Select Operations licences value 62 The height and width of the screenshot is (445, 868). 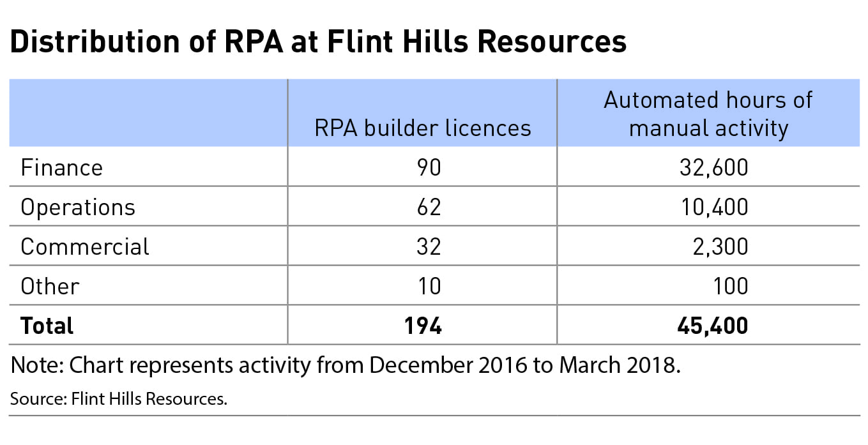coord(428,207)
